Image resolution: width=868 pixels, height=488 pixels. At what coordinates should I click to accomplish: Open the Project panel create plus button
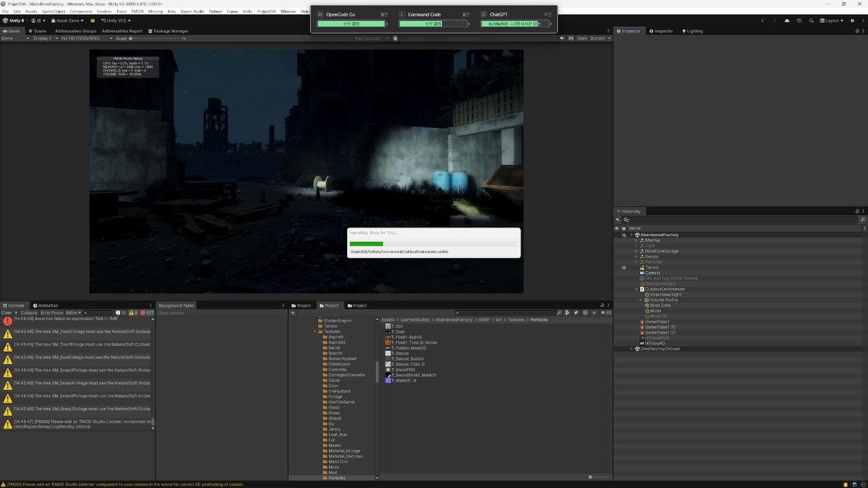[294, 312]
